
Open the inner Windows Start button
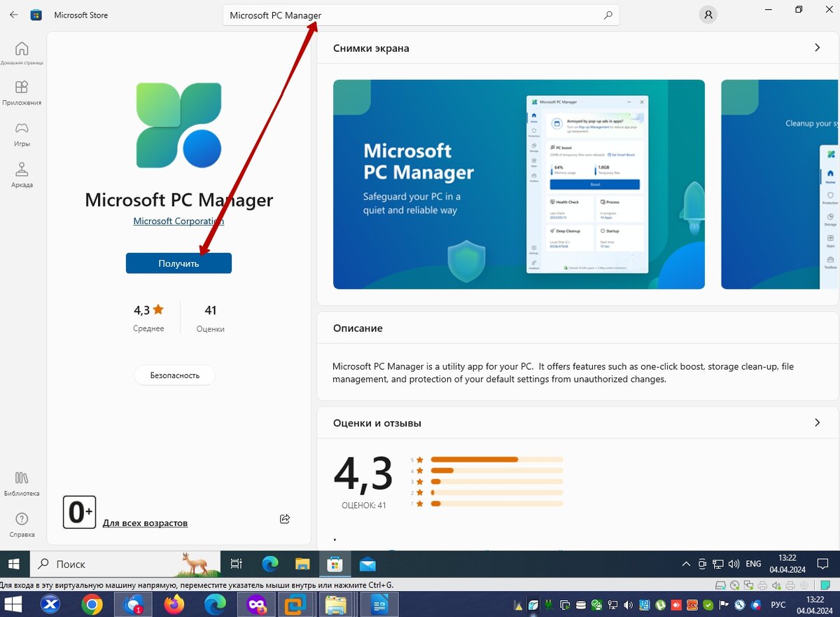[15, 564]
